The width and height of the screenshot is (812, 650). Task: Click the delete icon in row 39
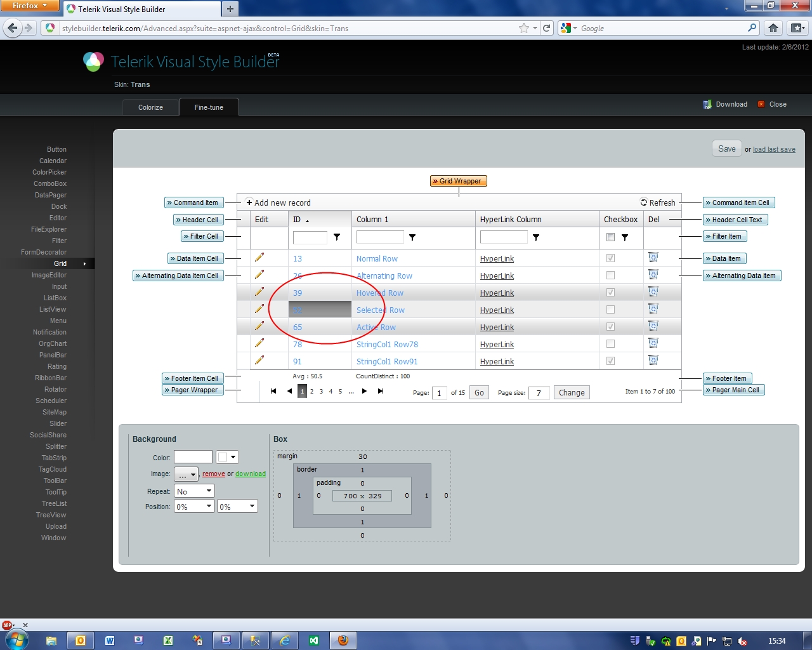[653, 291]
